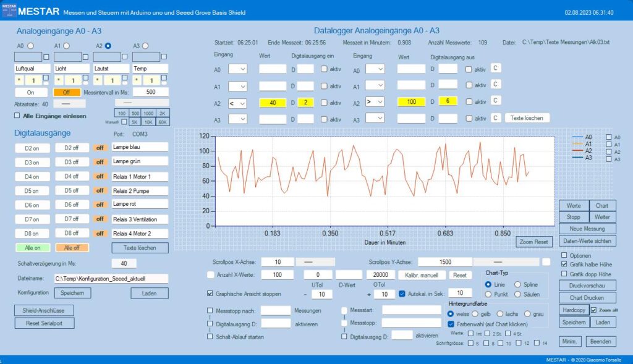Image resolution: width=633 pixels, height=364 pixels.
Task: Switch to the Werte view
Action: pyautogui.click(x=574, y=206)
